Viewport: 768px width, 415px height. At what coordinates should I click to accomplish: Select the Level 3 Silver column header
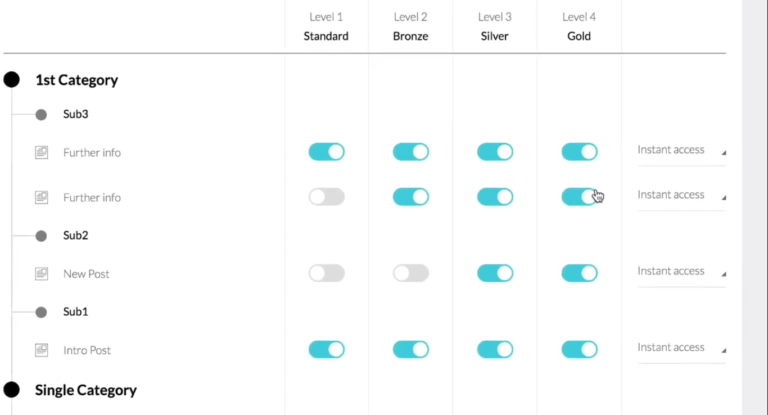coord(494,27)
